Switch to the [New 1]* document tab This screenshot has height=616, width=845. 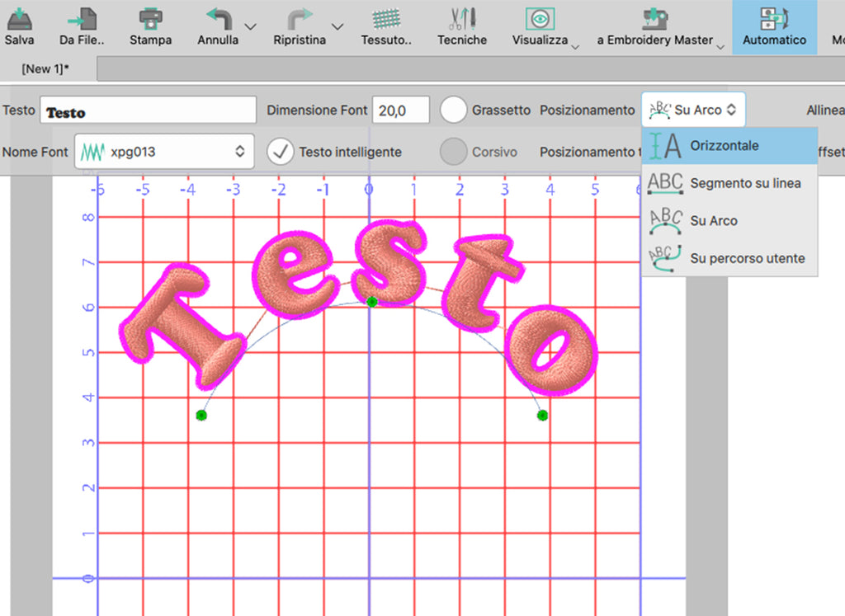tap(43, 69)
